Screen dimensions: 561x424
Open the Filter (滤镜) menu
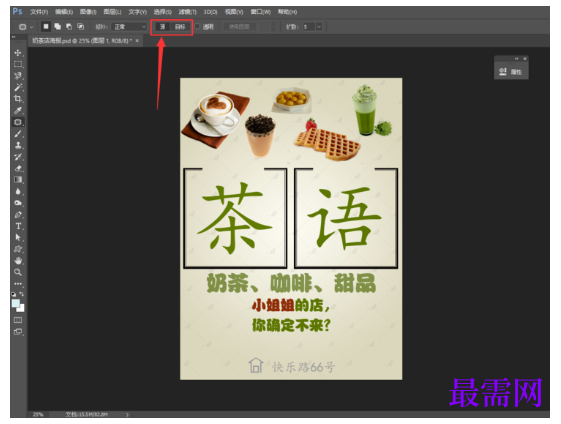187,12
